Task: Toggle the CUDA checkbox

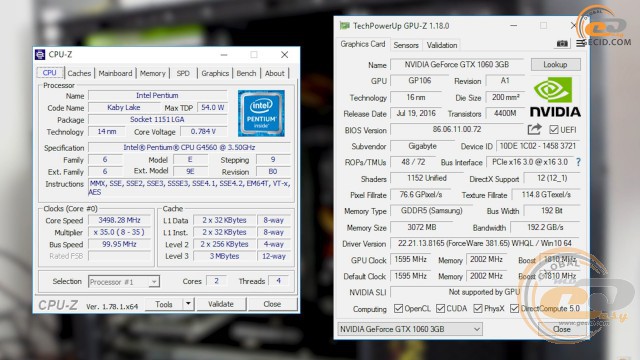Action: click(x=440, y=309)
